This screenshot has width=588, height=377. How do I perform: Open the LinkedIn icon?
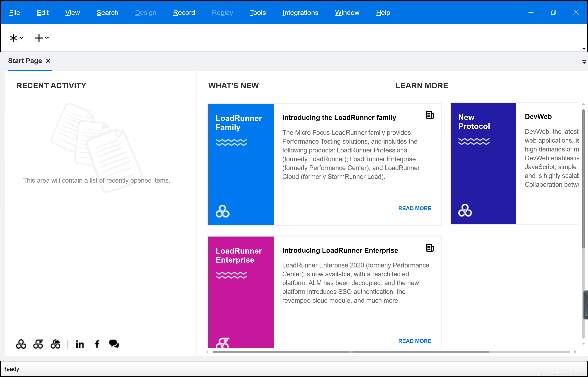[x=80, y=344]
